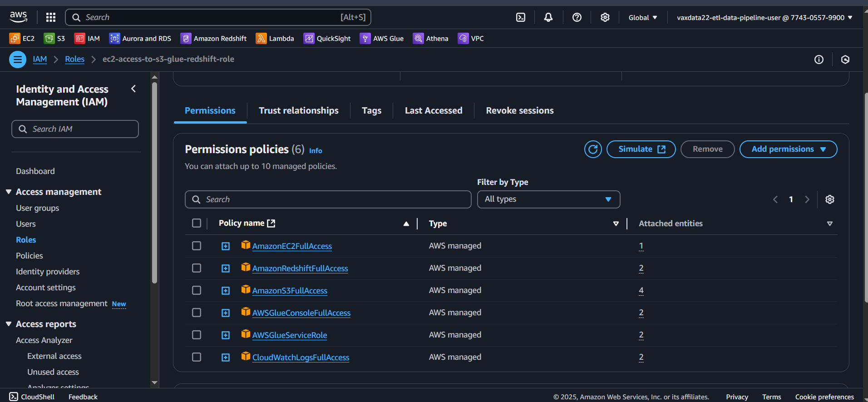Image resolution: width=868 pixels, height=402 pixels.
Task: Switch to the Permissions tab
Action: [210, 110]
